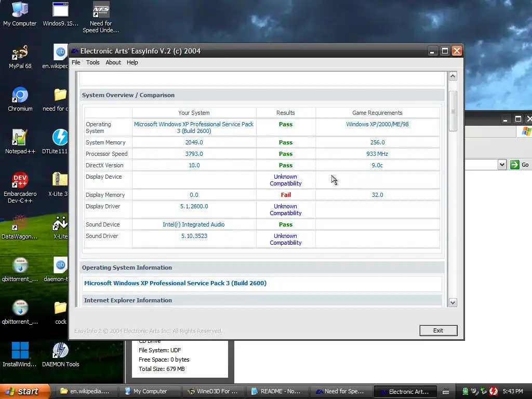Click the EasyInfo vertical scrollbar thumb
This screenshot has height=399, width=532.
(x=453, y=111)
